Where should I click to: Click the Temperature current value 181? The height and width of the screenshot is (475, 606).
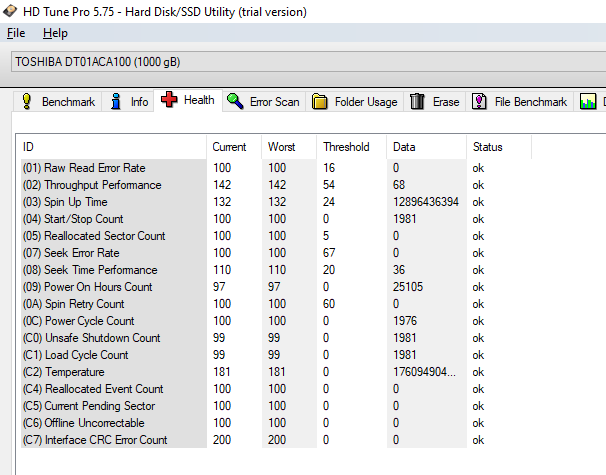click(x=222, y=372)
